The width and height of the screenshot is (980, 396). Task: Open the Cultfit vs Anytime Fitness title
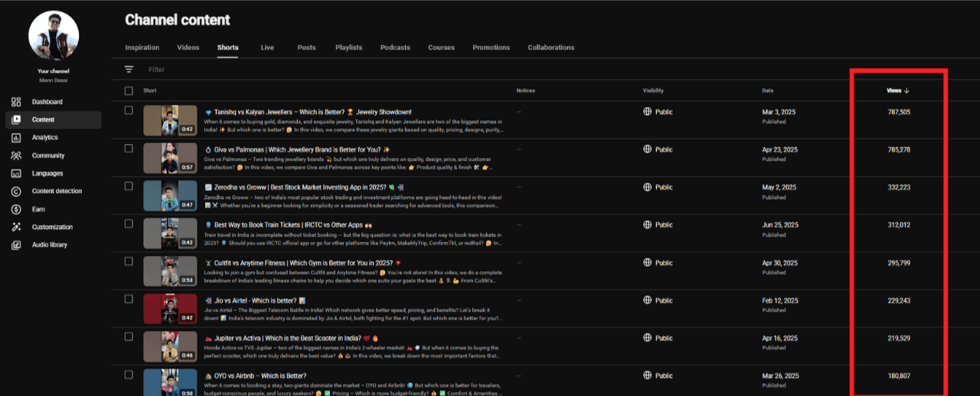[303, 263]
